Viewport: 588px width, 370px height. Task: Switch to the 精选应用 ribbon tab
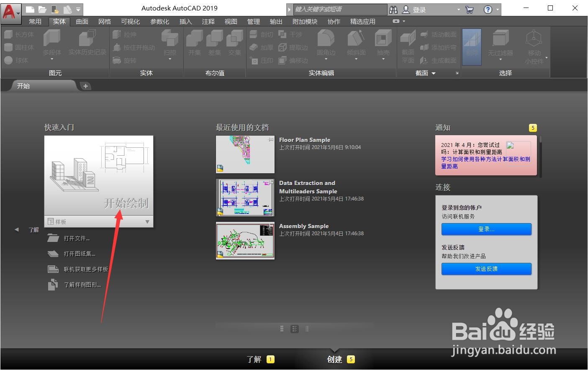click(x=363, y=21)
